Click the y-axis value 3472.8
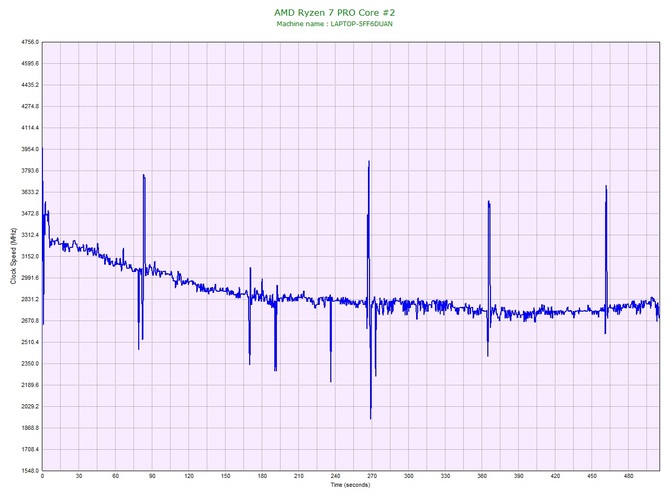 30,214
